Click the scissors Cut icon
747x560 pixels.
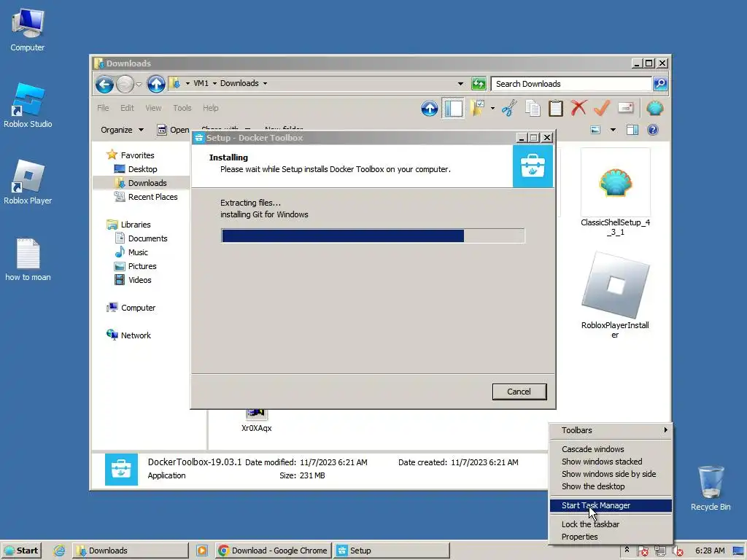509,108
